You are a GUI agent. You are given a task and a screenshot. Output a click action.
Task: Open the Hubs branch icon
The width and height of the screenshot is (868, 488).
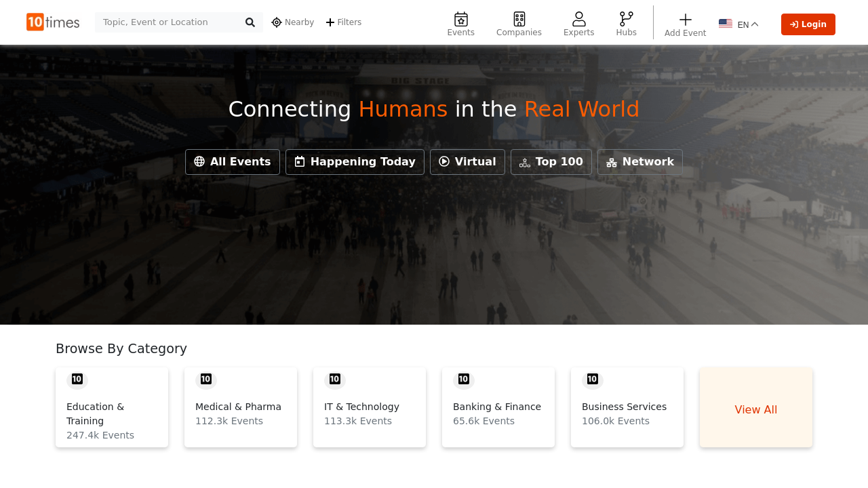pos(627,19)
